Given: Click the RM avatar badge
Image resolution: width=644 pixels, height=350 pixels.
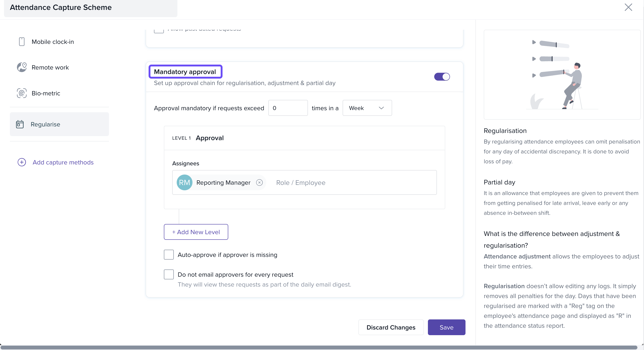Looking at the screenshot, I should point(184,182).
